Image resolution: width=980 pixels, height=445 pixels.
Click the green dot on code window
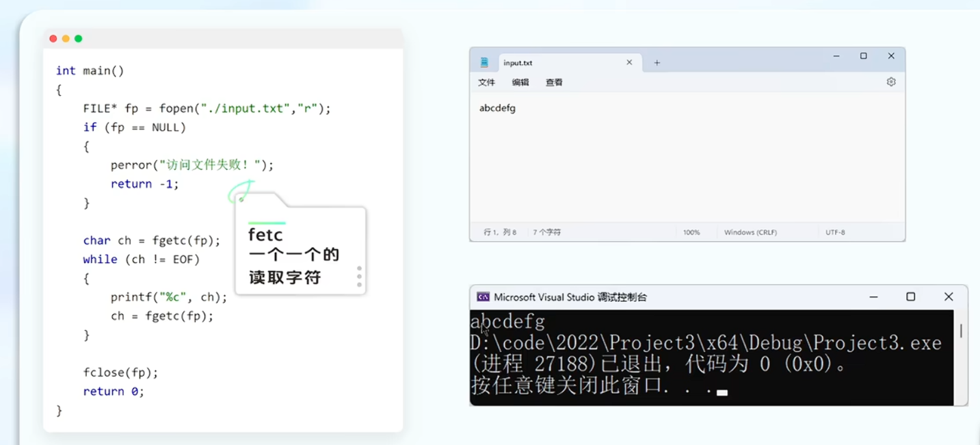tap(78, 38)
